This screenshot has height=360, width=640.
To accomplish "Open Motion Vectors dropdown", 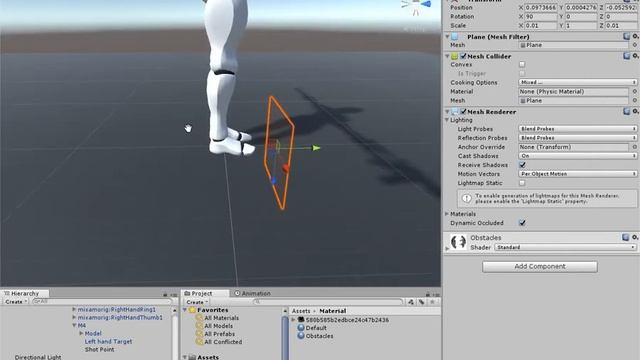I will [578, 174].
